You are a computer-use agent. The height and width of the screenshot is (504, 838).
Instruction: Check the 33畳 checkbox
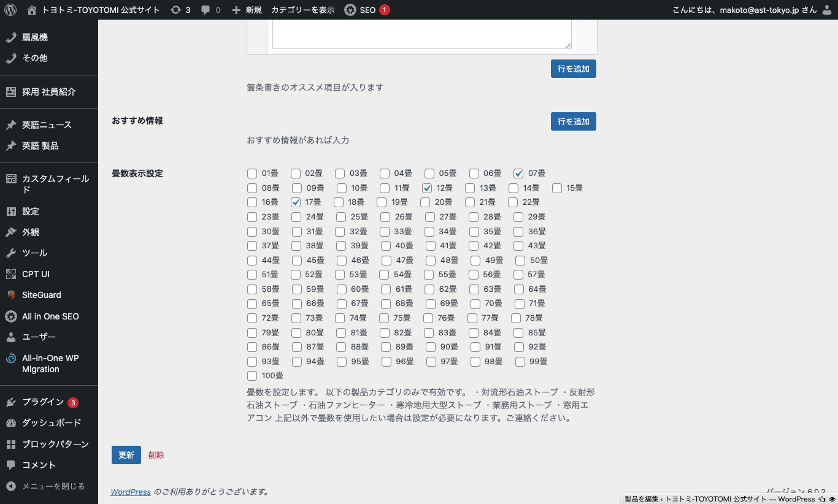[385, 232]
